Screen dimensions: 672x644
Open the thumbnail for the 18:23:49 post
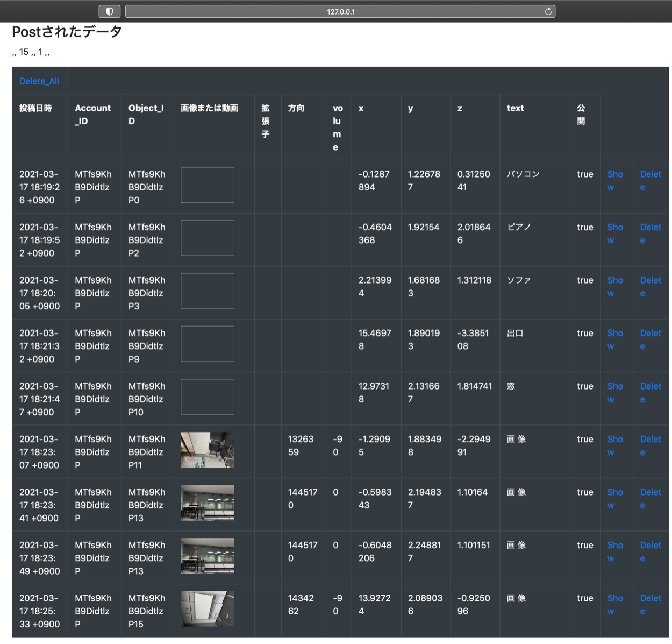coord(208,556)
